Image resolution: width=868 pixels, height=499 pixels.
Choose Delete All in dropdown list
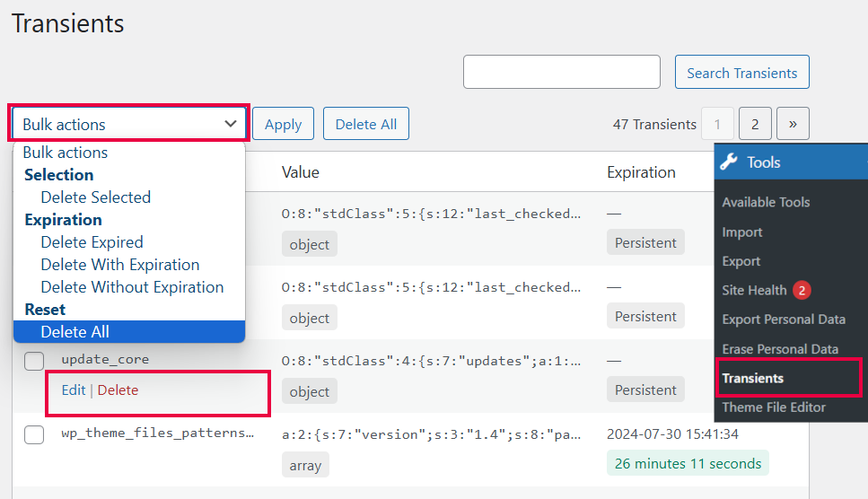(x=75, y=332)
